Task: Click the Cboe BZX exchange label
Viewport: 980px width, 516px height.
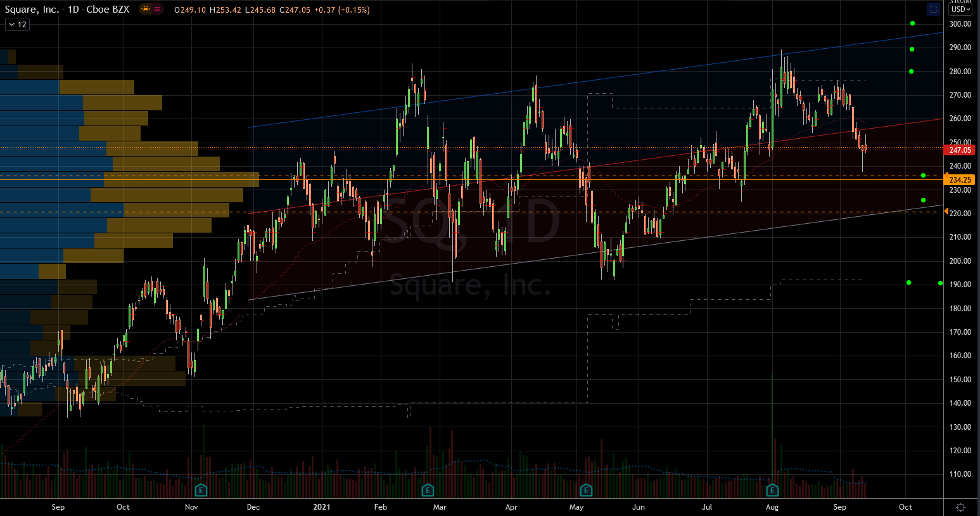Action: coord(108,10)
